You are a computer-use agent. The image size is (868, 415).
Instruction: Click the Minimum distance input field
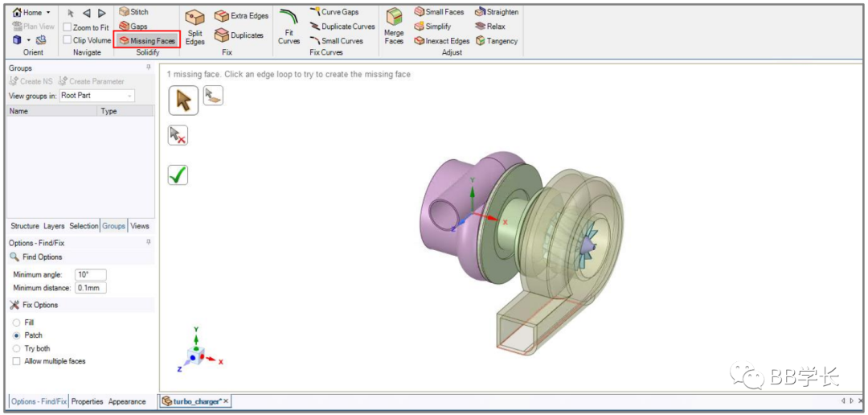pos(90,288)
